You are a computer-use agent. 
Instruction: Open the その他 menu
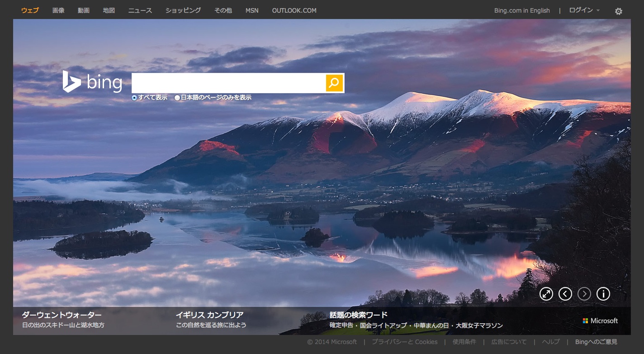pyautogui.click(x=223, y=10)
